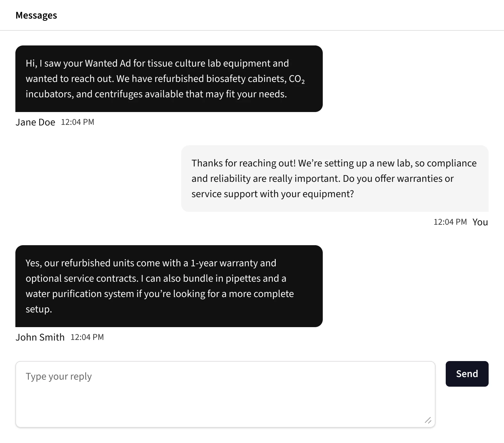Click 'Thanks for reaching out!' text
Viewport: 504px width, 443px height.
(x=243, y=163)
